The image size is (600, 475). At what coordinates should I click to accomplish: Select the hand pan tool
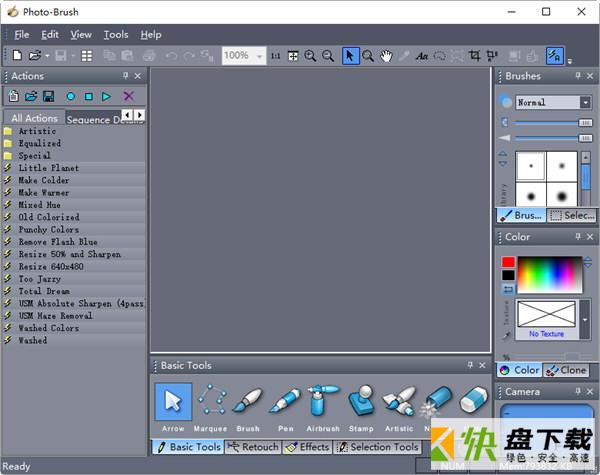(386, 56)
